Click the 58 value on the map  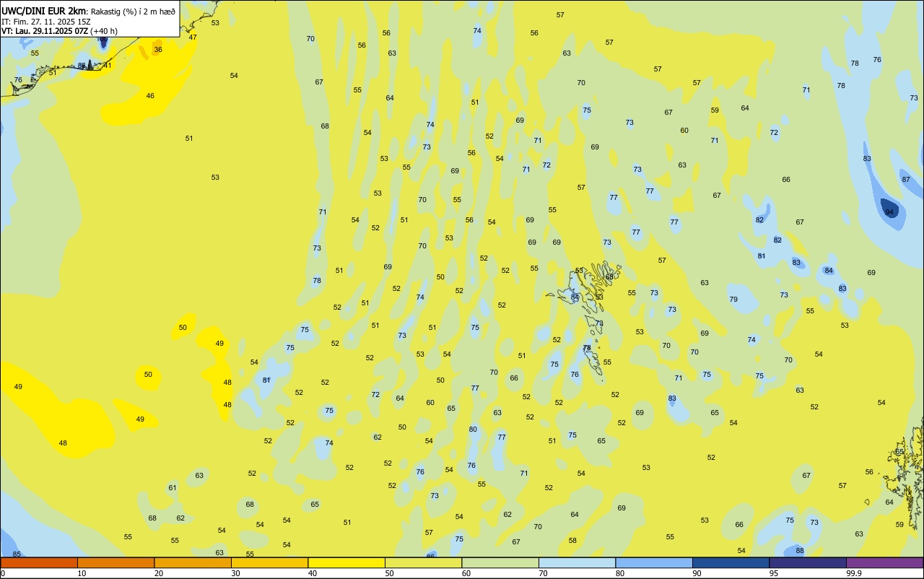point(572,540)
